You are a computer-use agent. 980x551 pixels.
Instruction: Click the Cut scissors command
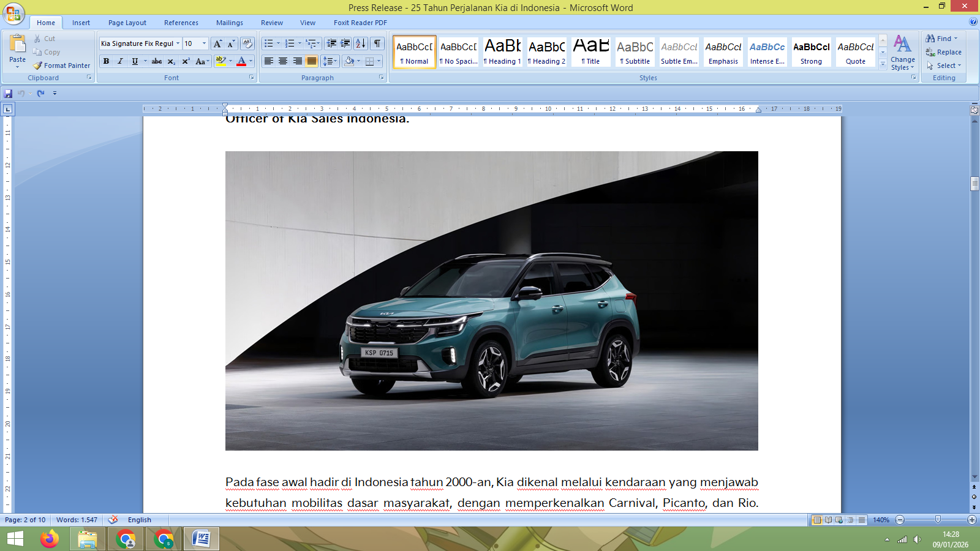coord(44,39)
